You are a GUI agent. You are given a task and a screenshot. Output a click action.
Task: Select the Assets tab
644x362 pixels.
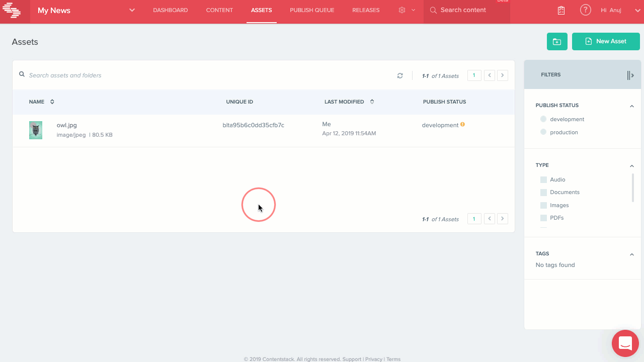[x=262, y=10]
